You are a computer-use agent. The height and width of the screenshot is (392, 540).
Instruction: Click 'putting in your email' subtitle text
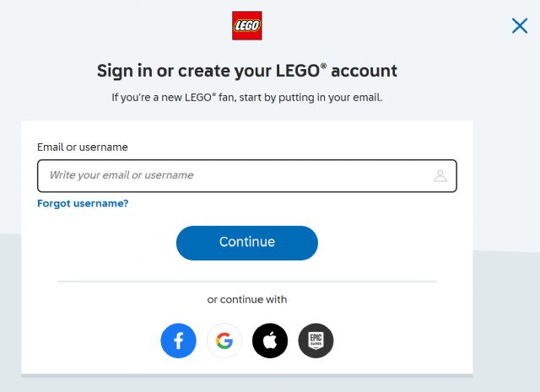pyautogui.click(x=329, y=97)
